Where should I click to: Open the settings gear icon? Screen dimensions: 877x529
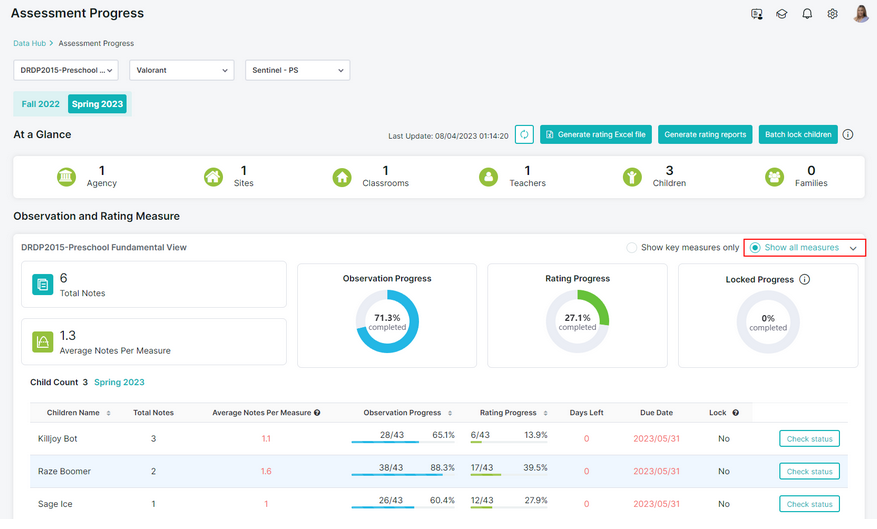coord(832,14)
